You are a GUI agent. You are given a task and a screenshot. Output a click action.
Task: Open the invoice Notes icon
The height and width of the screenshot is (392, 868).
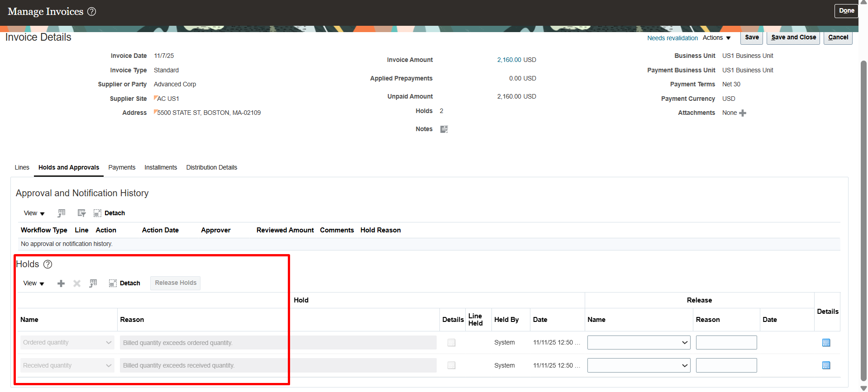point(444,129)
